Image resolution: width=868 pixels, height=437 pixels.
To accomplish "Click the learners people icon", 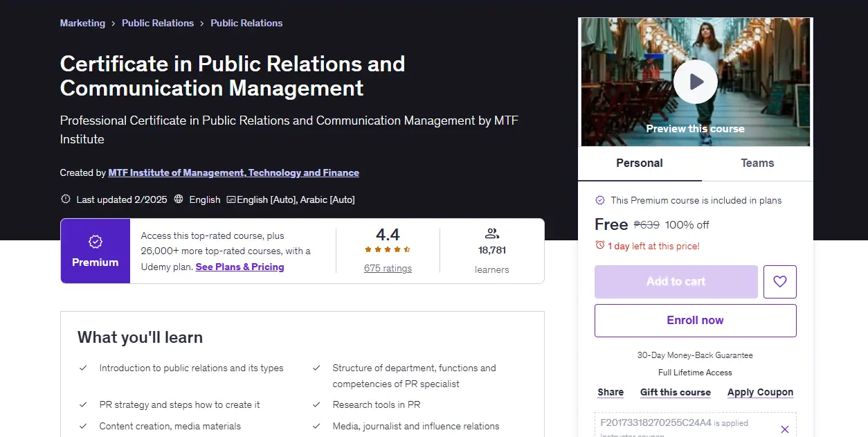I will click(492, 233).
